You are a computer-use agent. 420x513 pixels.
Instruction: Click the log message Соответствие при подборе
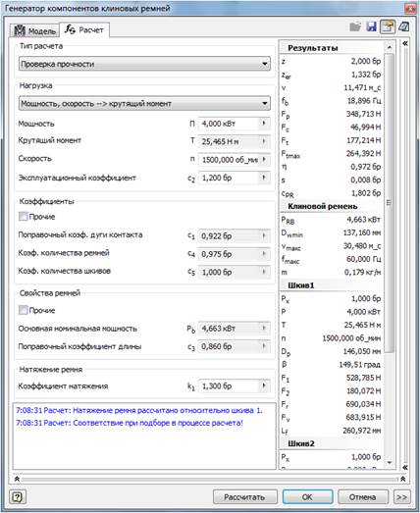coord(130,423)
